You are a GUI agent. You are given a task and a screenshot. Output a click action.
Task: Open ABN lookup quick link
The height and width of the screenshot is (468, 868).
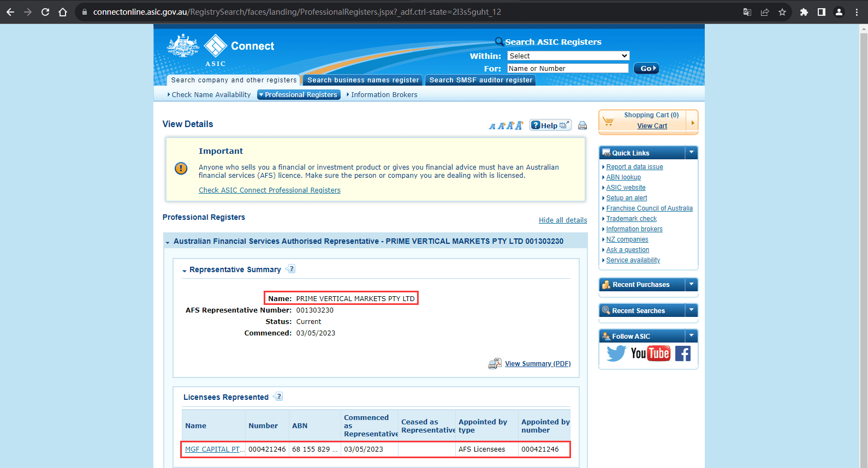click(x=623, y=177)
